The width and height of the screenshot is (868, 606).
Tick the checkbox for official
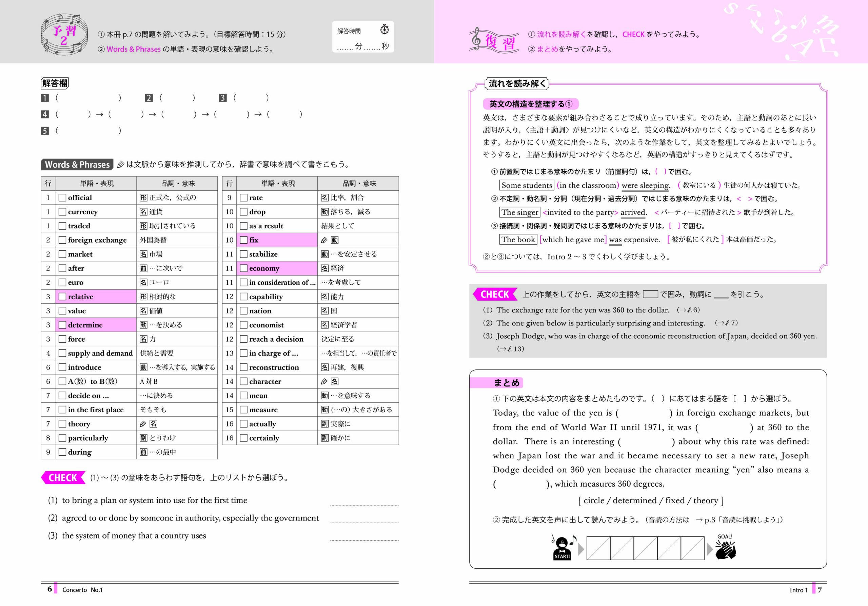pos(62,197)
